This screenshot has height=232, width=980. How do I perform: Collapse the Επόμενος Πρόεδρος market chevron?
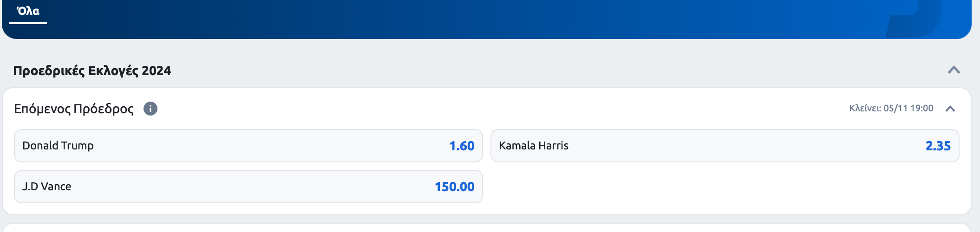coord(950,109)
